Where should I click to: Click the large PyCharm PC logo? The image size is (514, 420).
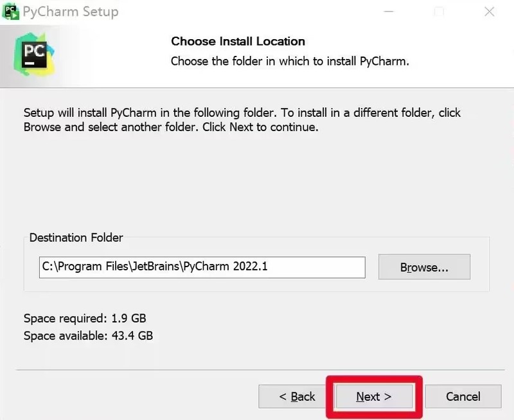tap(34, 55)
